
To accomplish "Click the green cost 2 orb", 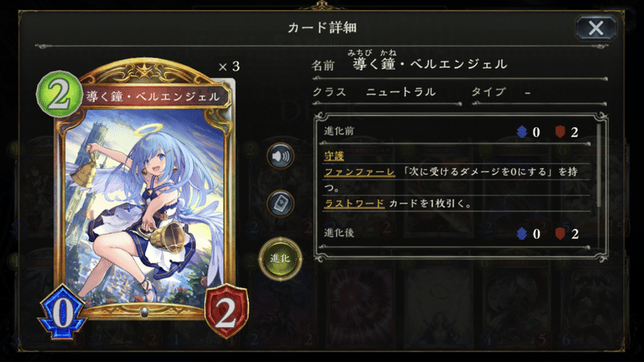I will click(x=59, y=94).
